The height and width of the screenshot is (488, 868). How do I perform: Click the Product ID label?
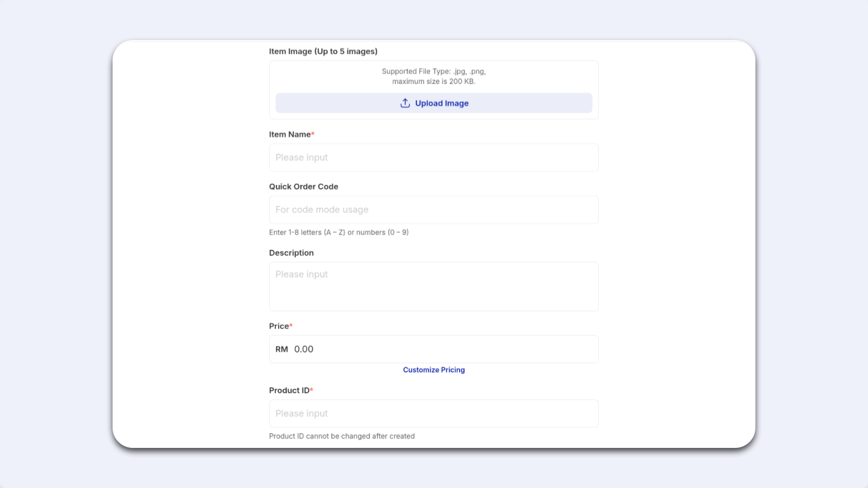pyautogui.click(x=290, y=390)
